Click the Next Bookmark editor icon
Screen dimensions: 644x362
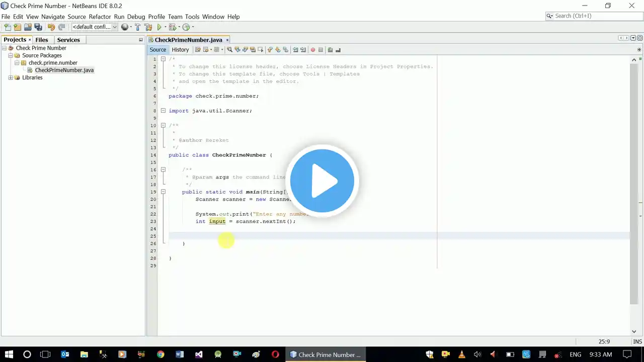tap(278, 50)
